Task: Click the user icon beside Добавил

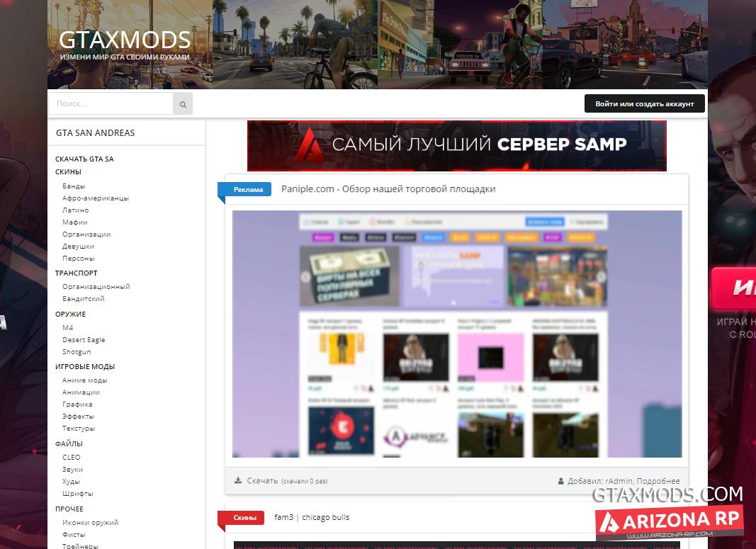Action: tap(561, 481)
